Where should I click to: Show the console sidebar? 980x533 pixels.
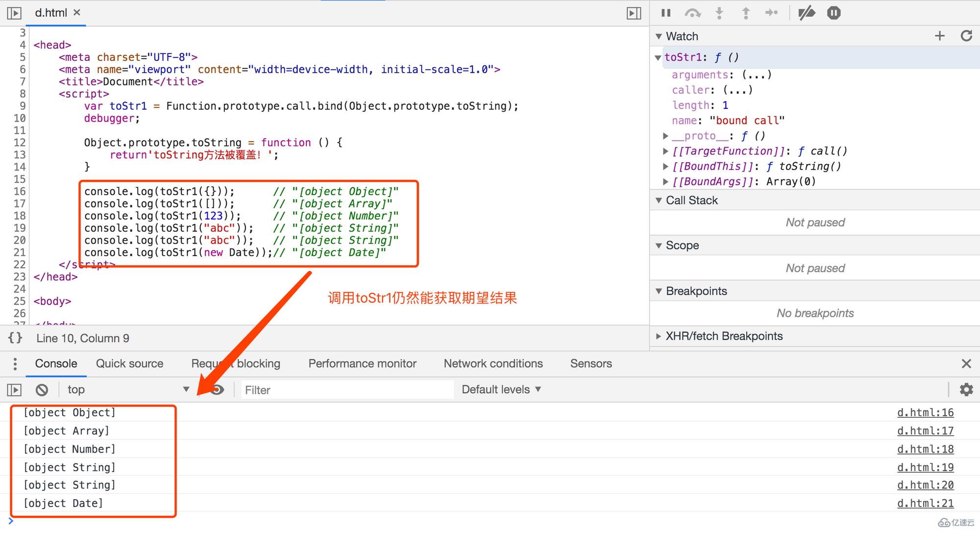click(x=14, y=390)
